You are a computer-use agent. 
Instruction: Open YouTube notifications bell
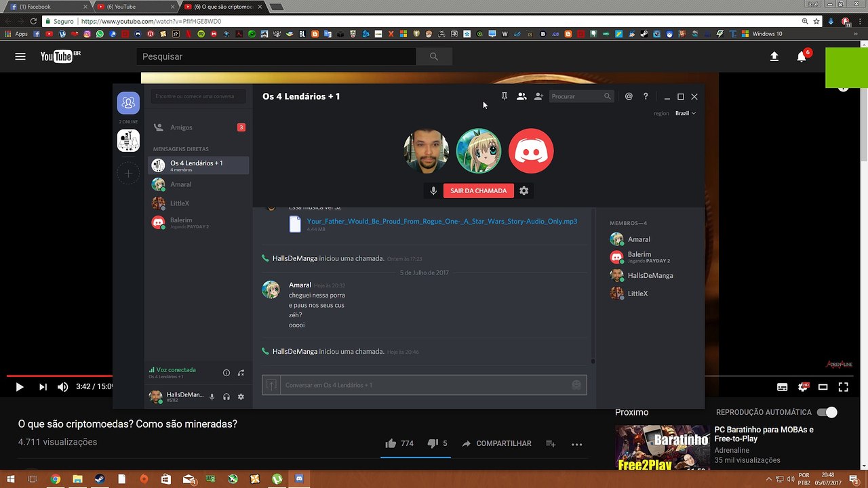pyautogui.click(x=802, y=57)
